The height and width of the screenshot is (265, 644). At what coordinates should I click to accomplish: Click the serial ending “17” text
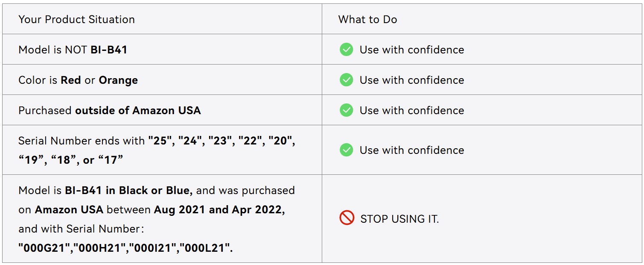click(111, 160)
